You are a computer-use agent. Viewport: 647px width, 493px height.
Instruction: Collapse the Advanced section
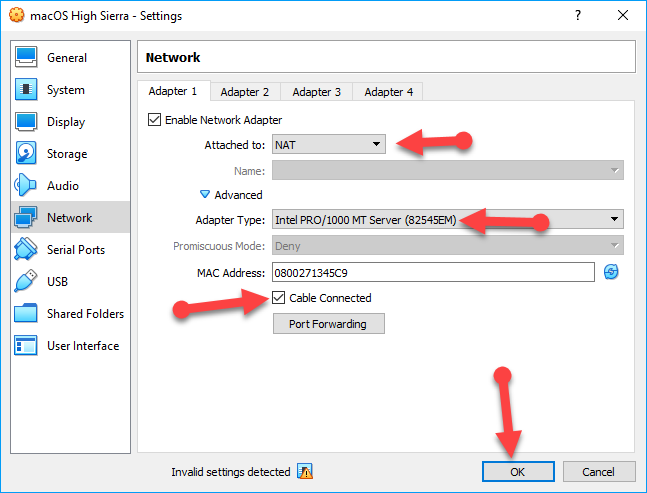pos(206,195)
